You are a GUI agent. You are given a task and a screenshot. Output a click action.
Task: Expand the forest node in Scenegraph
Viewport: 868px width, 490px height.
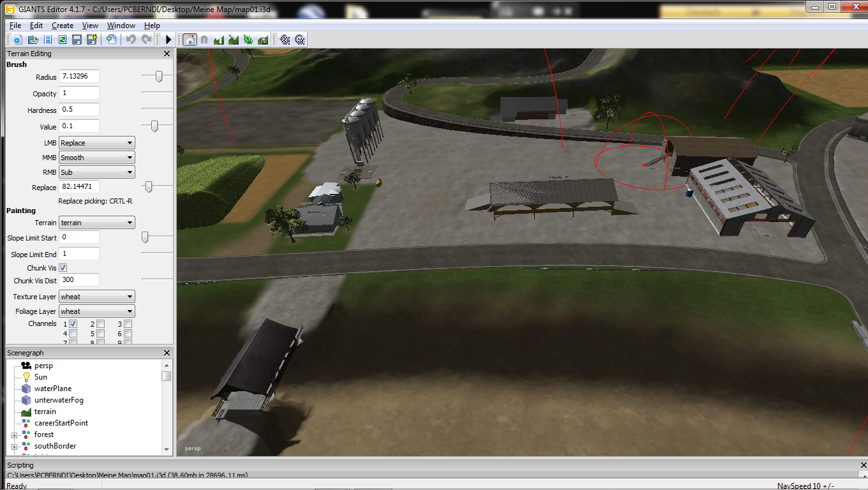point(14,435)
